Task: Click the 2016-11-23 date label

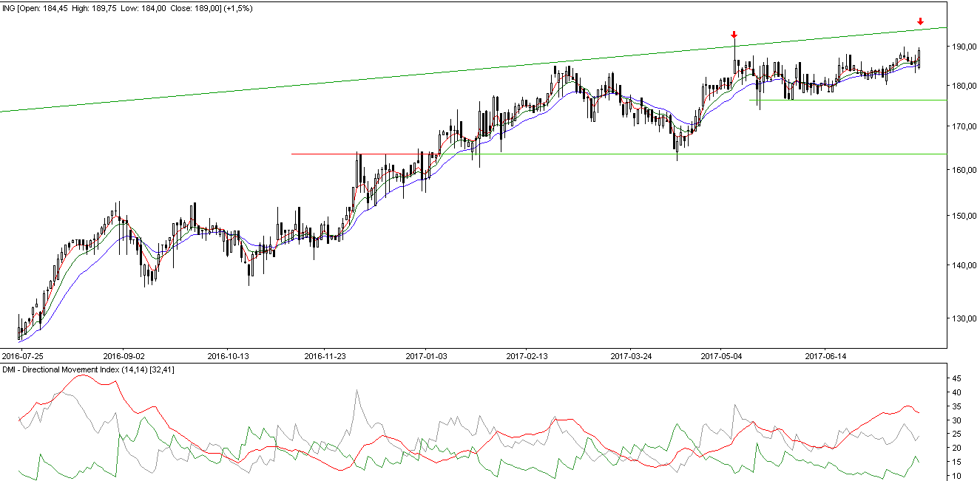Action: pos(326,355)
